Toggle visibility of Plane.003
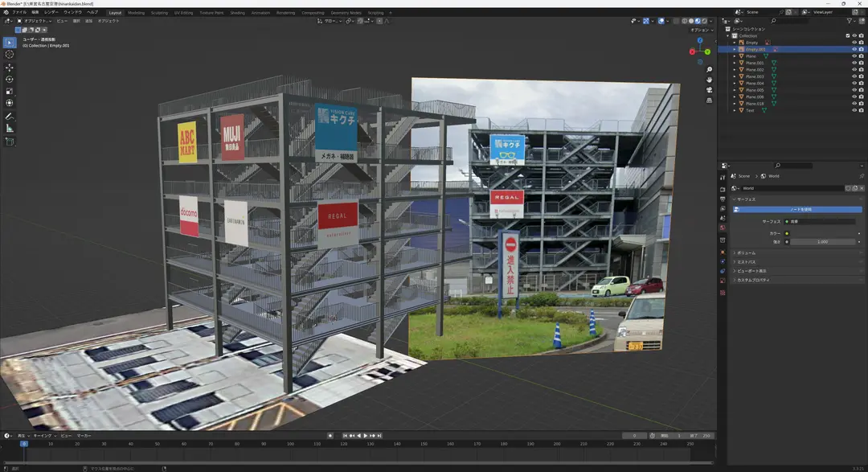 pyautogui.click(x=854, y=76)
